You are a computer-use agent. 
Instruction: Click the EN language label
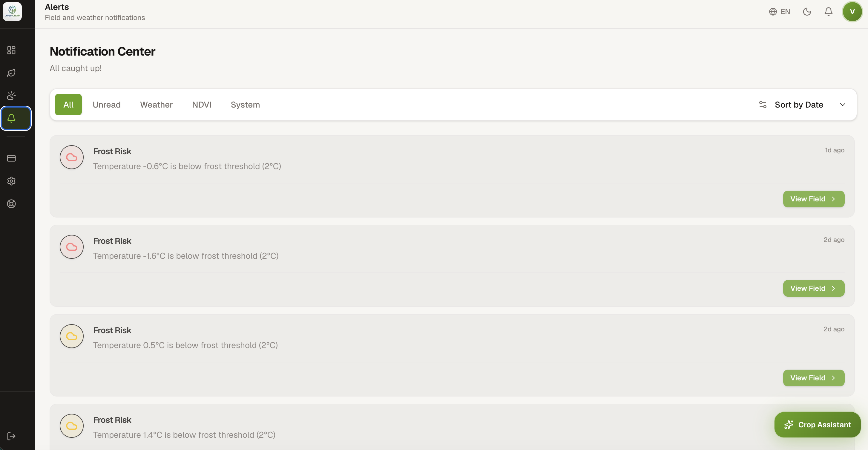point(786,12)
